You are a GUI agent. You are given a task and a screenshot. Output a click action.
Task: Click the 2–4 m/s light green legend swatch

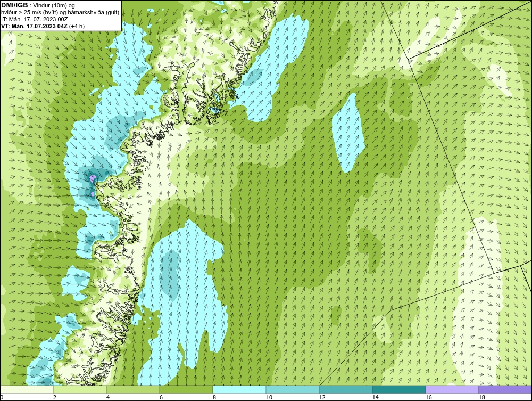tap(80, 390)
